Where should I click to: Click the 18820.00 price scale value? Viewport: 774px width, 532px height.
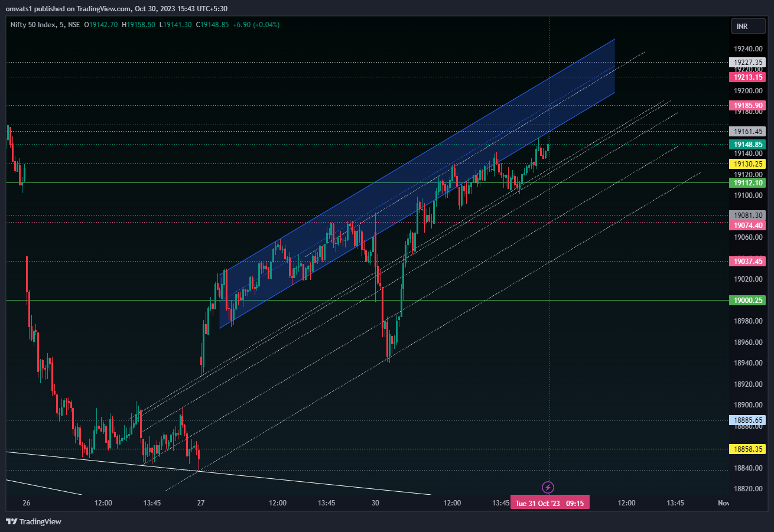747,489
